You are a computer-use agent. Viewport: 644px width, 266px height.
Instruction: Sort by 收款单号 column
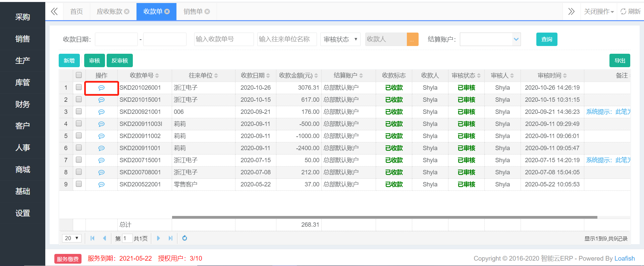point(144,76)
